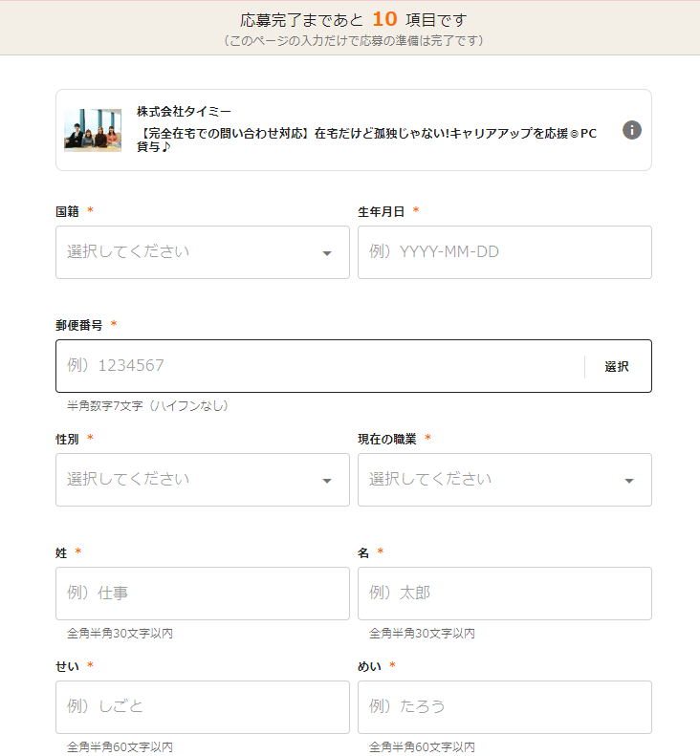This screenshot has height=756, width=700.
Task: Click the text 応募完了まであと 10 項目です
Action: 354,20
